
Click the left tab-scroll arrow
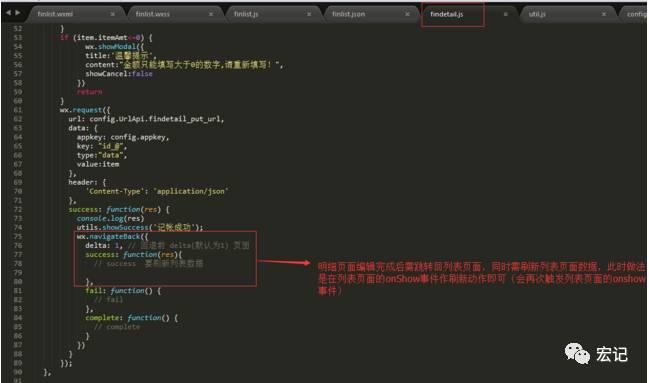[x=8, y=13]
